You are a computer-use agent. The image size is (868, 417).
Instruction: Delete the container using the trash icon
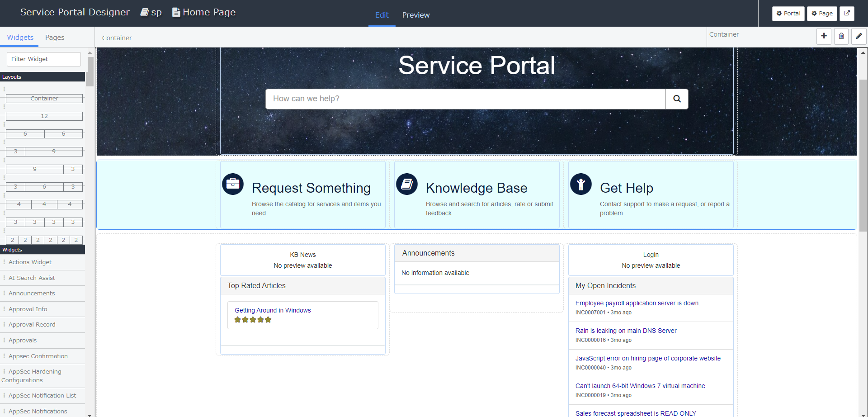click(x=841, y=36)
